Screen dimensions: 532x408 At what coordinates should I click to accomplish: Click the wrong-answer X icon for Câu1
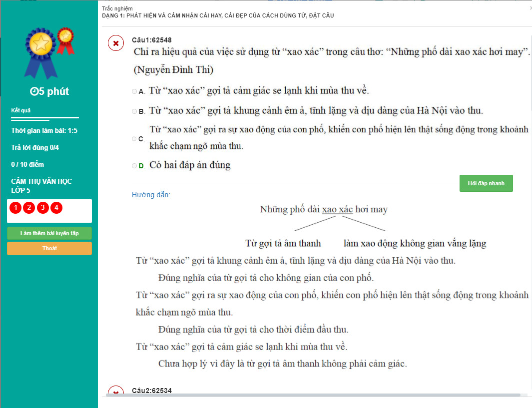tap(116, 43)
